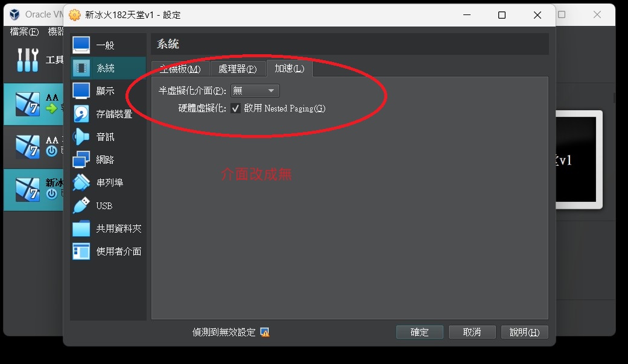Select the 一般 (General) category icon
Screen dimensions: 628x364
pos(81,45)
